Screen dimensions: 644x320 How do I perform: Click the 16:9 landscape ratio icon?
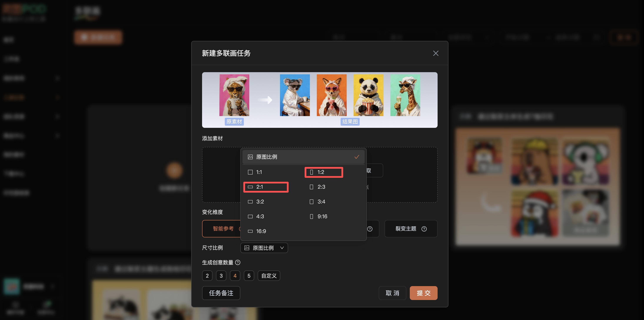pos(250,231)
